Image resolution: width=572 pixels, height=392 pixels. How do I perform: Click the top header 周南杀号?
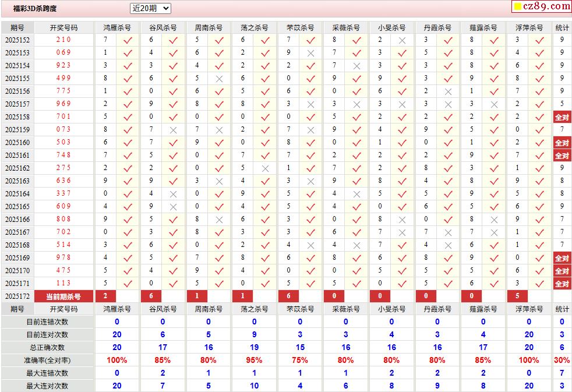coord(209,28)
